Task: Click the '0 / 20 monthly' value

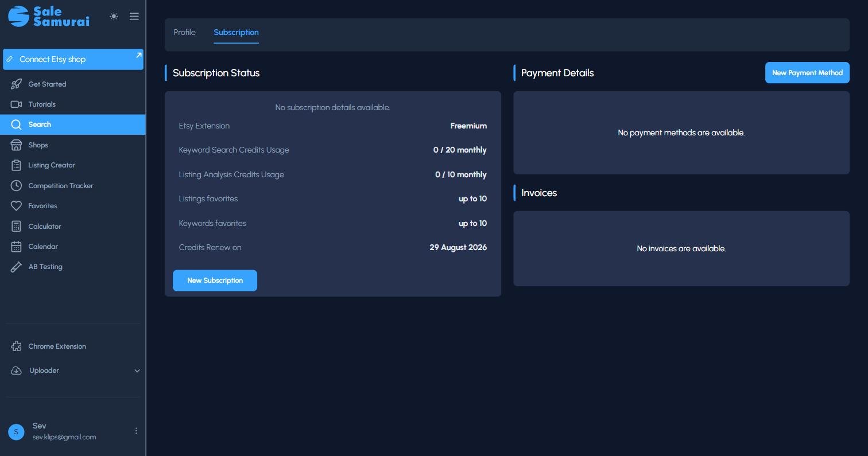Action: 460,150
